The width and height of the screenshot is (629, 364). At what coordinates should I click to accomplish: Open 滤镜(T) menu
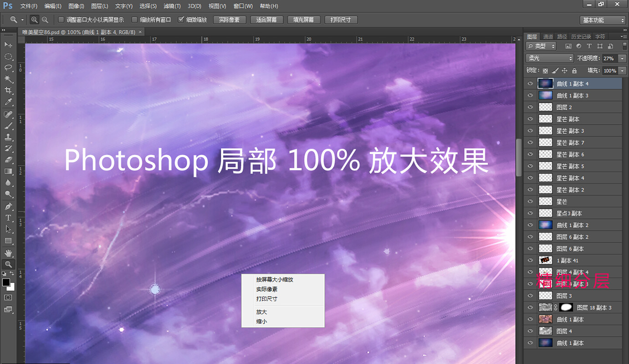[x=172, y=6]
